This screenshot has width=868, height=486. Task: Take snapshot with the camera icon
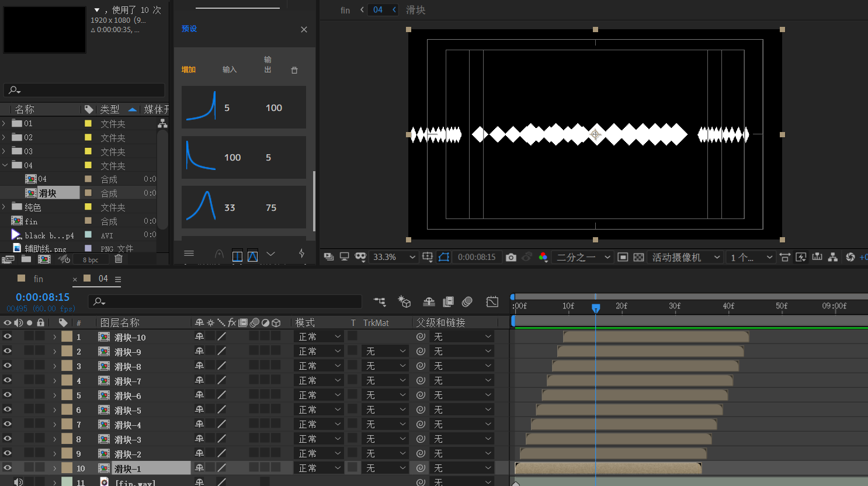pyautogui.click(x=511, y=257)
